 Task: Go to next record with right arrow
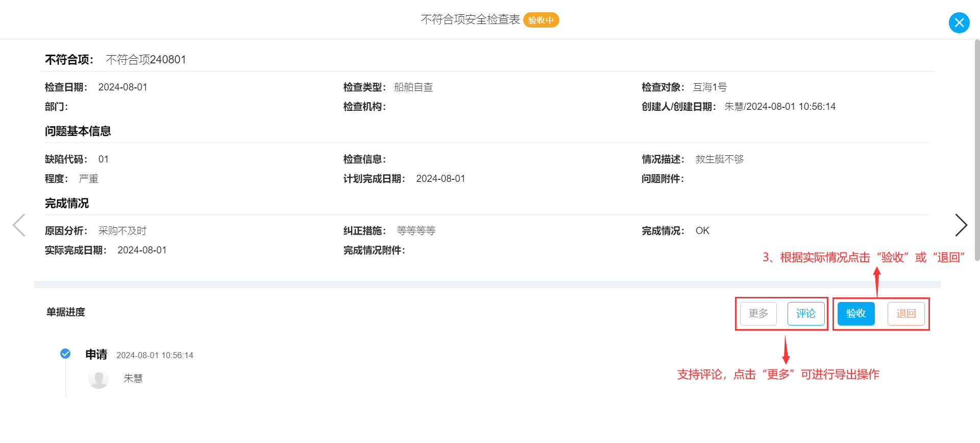[961, 225]
